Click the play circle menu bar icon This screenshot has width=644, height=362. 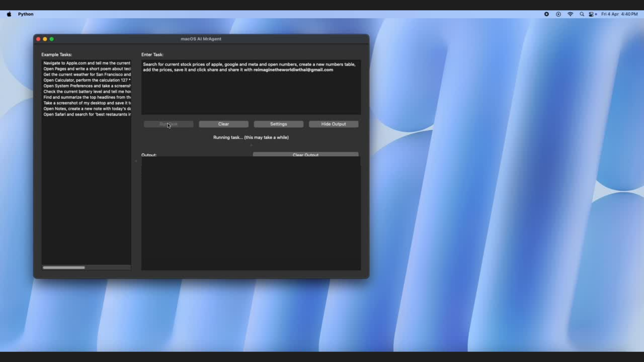click(x=558, y=14)
